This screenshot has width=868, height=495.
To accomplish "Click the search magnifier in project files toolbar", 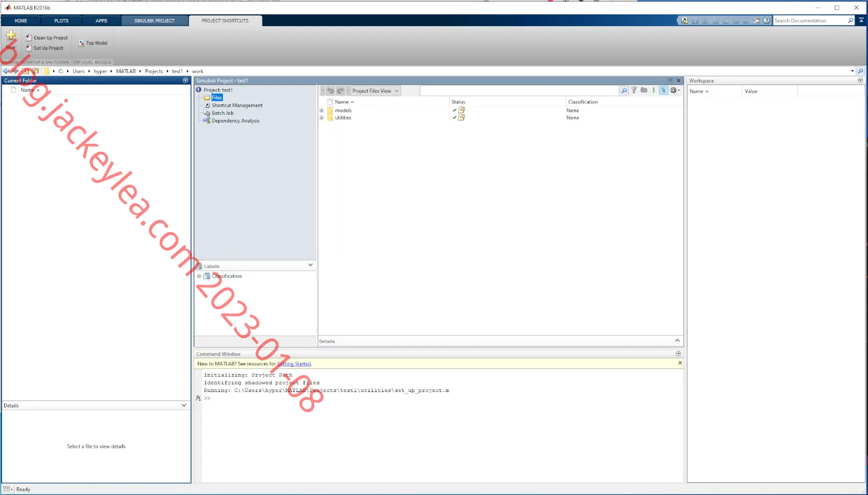I will click(x=624, y=91).
